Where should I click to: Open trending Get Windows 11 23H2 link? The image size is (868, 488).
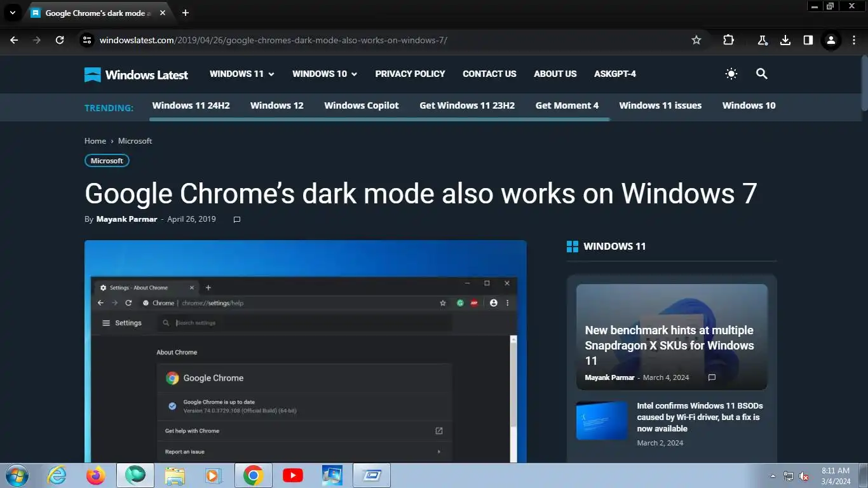[467, 105]
